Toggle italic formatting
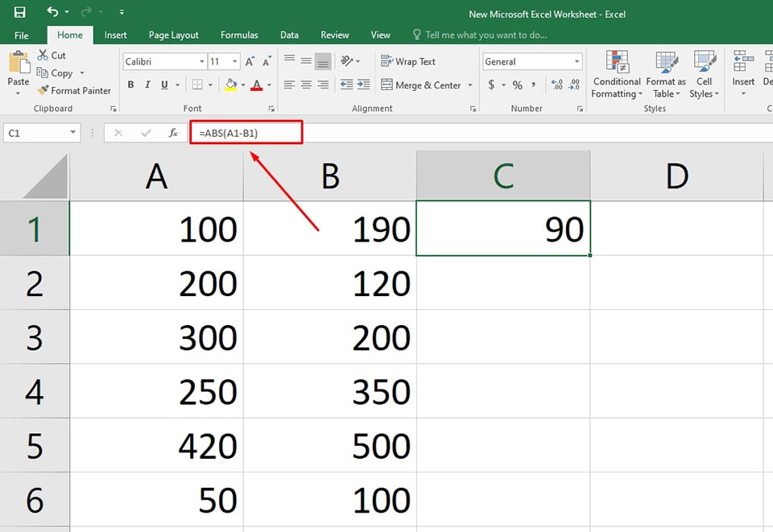The width and height of the screenshot is (773, 532). 147,85
